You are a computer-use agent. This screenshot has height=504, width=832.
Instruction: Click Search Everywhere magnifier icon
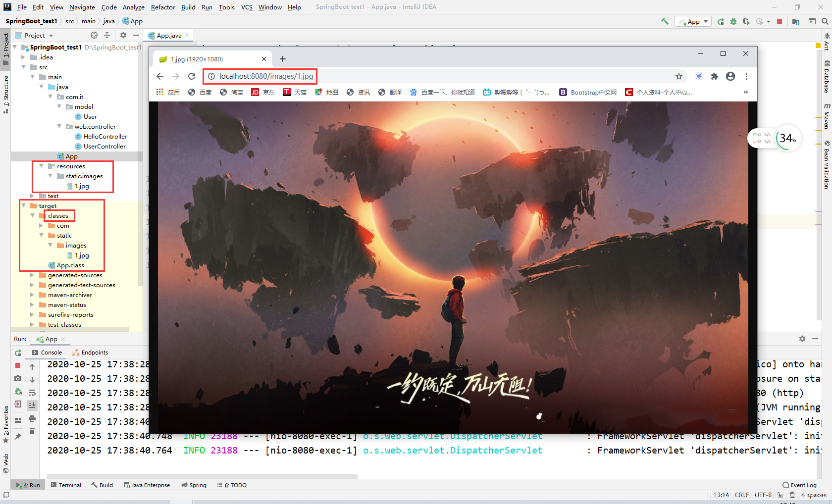[x=825, y=21]
